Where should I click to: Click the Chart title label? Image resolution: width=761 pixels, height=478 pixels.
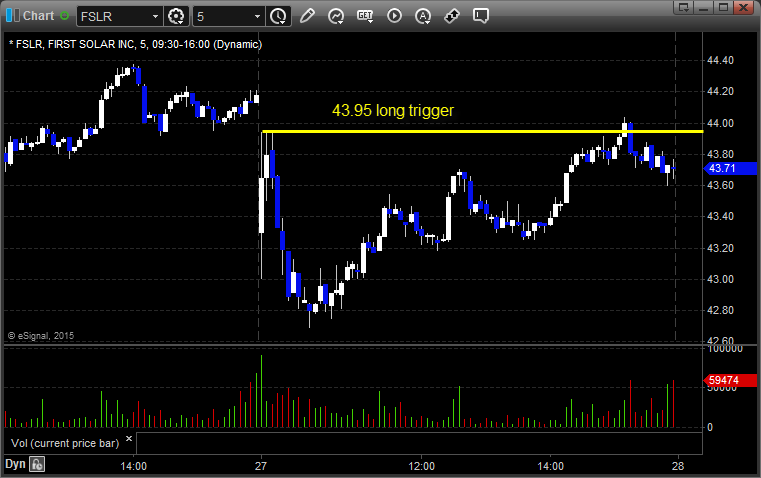(x=39, y=16)
